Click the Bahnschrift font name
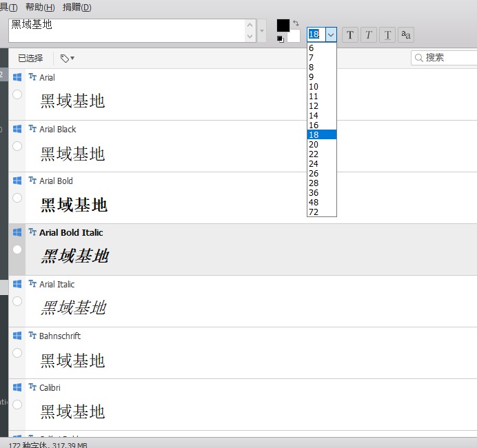Image resolution: width=477 pixels, height=448 pixels. pyautogui.click(x=60, y=336)
